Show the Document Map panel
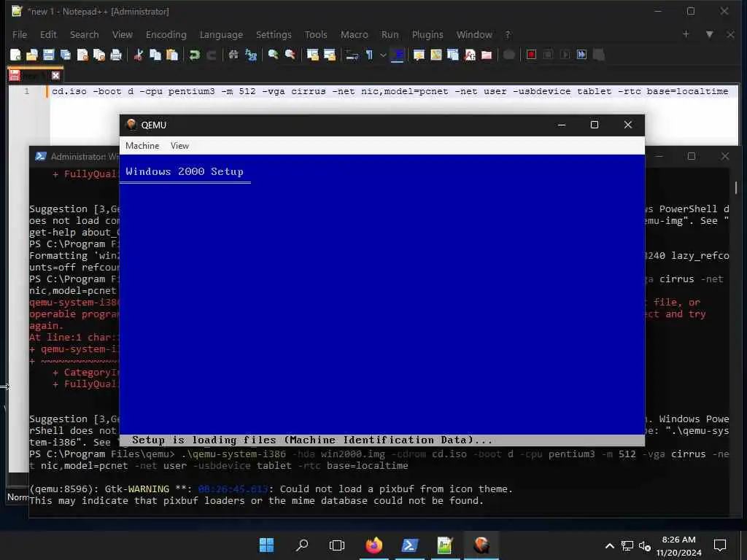This screenshot has width=747, height=560. [436, 55]
